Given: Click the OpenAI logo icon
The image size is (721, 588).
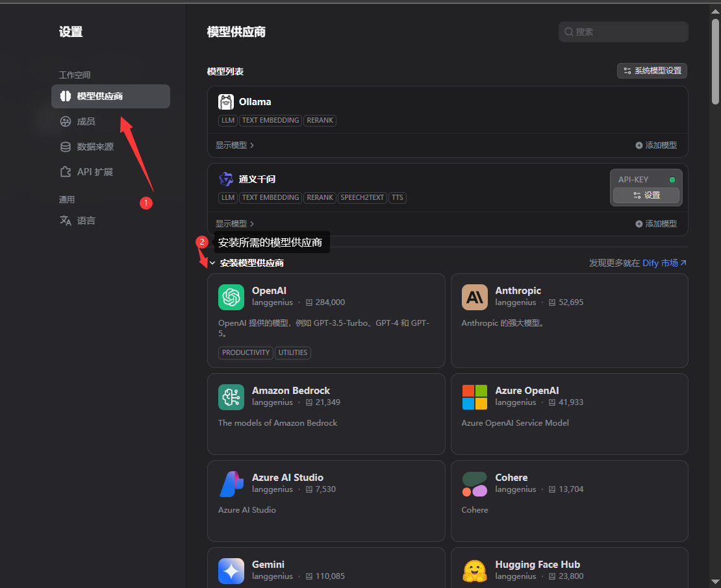Looking at the screenshot, I should point(231,297).
